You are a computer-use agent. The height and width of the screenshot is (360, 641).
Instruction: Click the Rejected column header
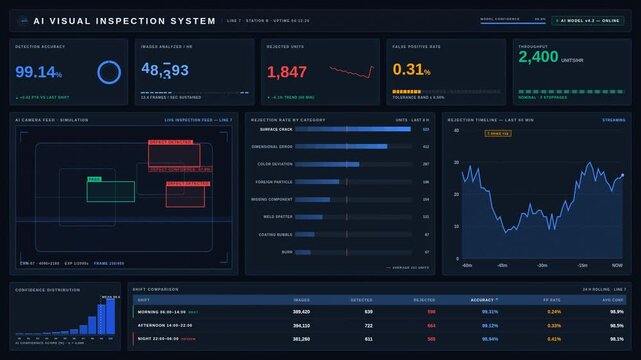click(x=424, y=300)
